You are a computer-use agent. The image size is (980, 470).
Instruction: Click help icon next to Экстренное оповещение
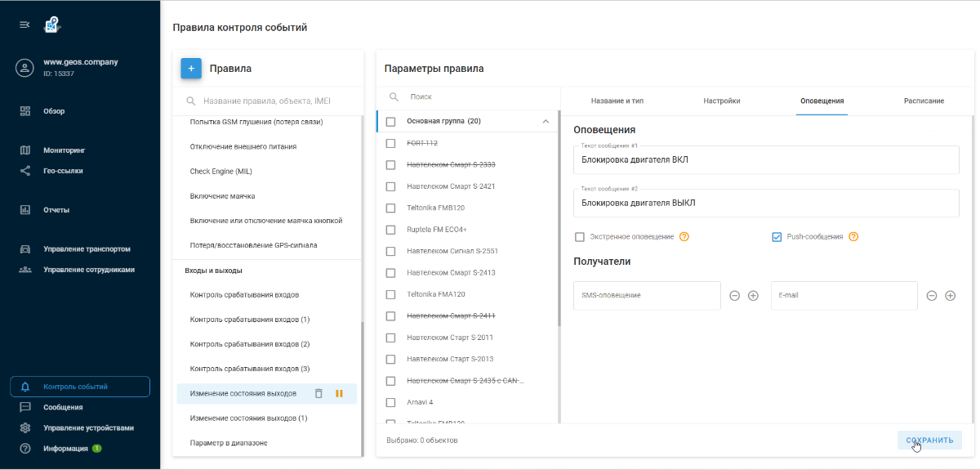click(684, 237)
